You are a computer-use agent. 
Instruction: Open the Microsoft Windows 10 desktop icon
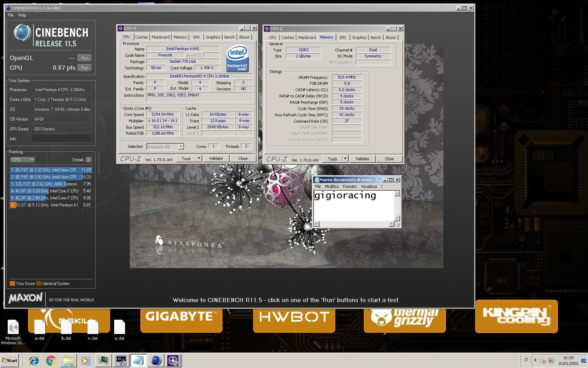coord(13,332)
